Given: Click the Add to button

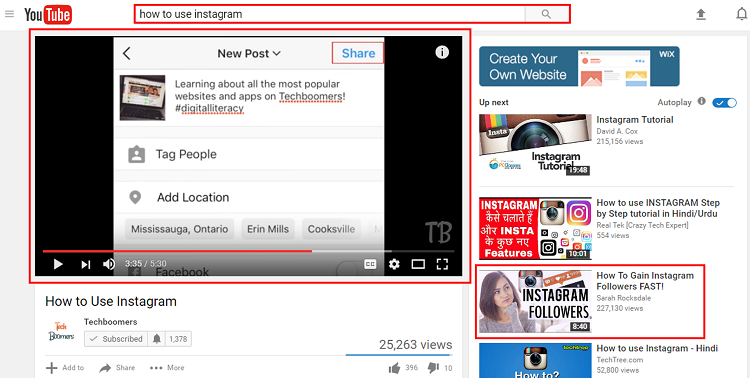Looking at the screenshot, I should click(x=65, y=367).
